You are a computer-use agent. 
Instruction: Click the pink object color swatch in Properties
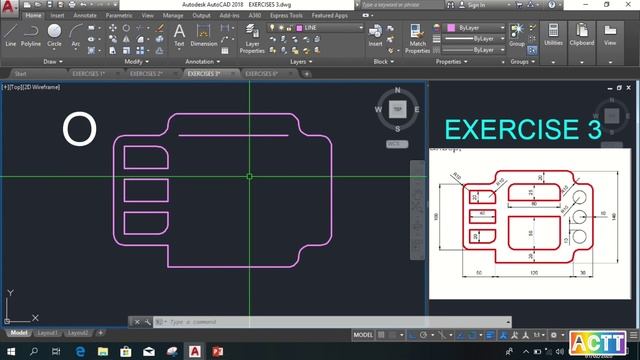(451, 28)
